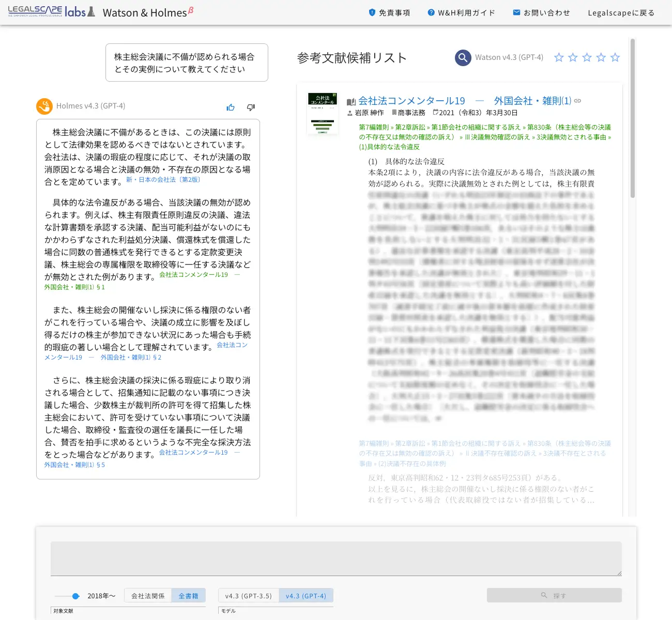The height and width of the screenshot is (620, 672).
Task: Click the thumbs down icon on Holmes answer
Action: tap(251, 107)
